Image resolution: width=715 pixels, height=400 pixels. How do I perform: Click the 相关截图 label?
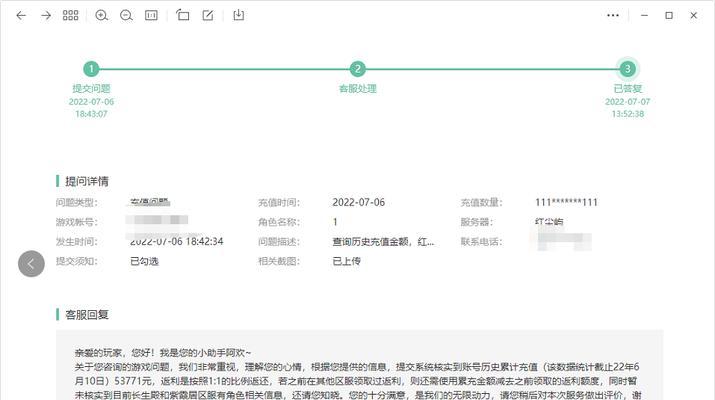click(x=279, y=261)
